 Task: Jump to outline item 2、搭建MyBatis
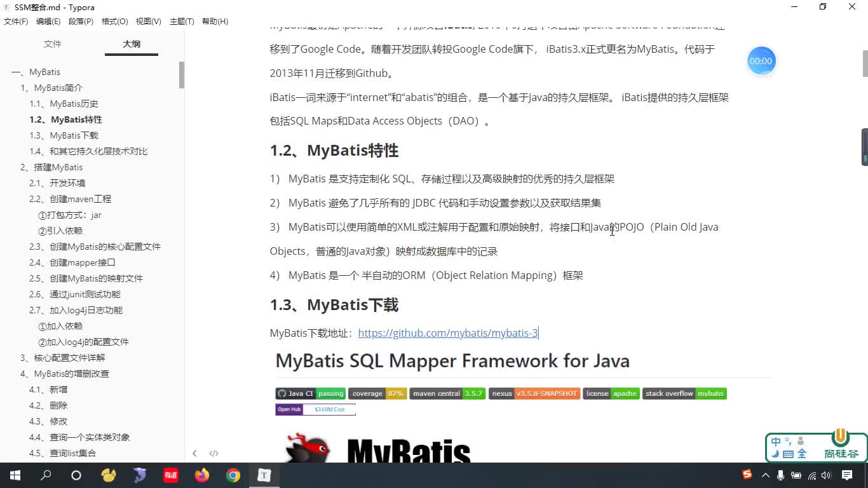click(x=51, y=167)
